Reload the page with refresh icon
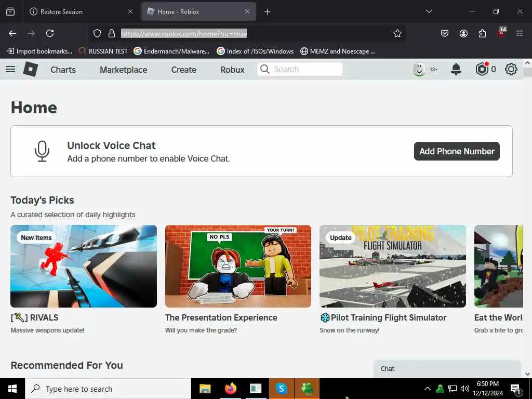The image size is (532, 399). coord(50,33)
